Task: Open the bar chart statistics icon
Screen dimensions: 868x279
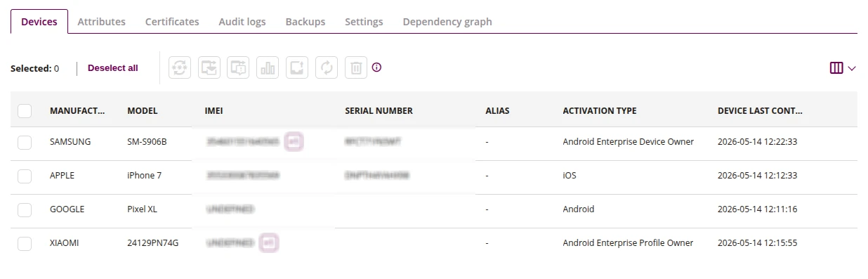Action: pos(268,67)
